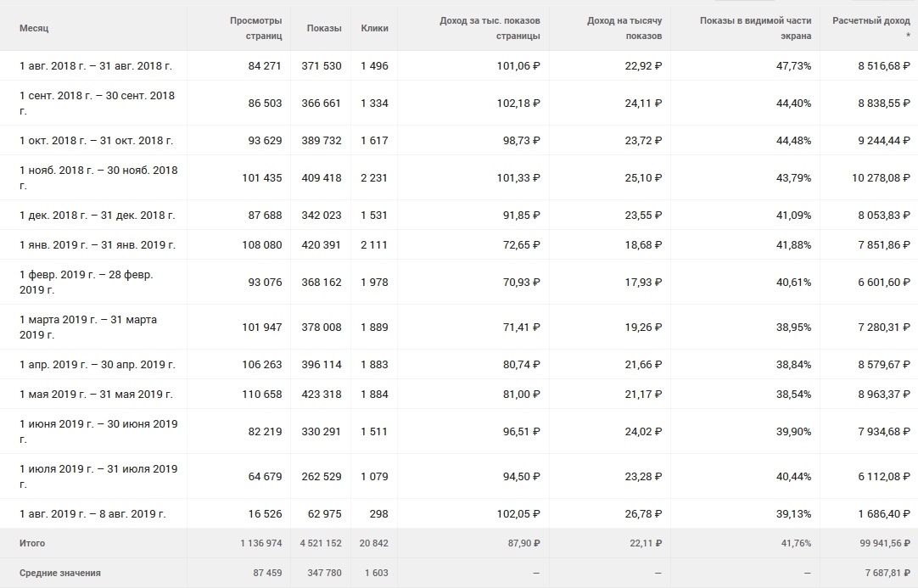Sort table by the Месяц column header
918x588 pixels.
point(34,28)
